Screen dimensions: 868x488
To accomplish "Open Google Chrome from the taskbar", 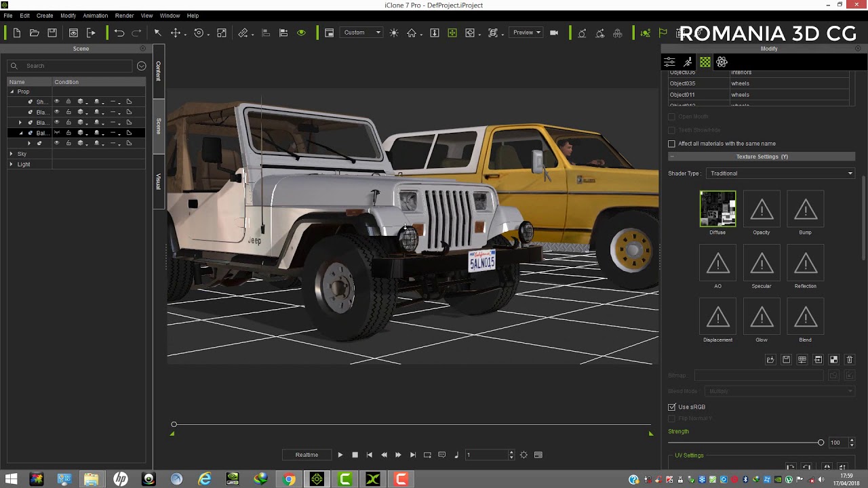I will click(x=289, y=479).
